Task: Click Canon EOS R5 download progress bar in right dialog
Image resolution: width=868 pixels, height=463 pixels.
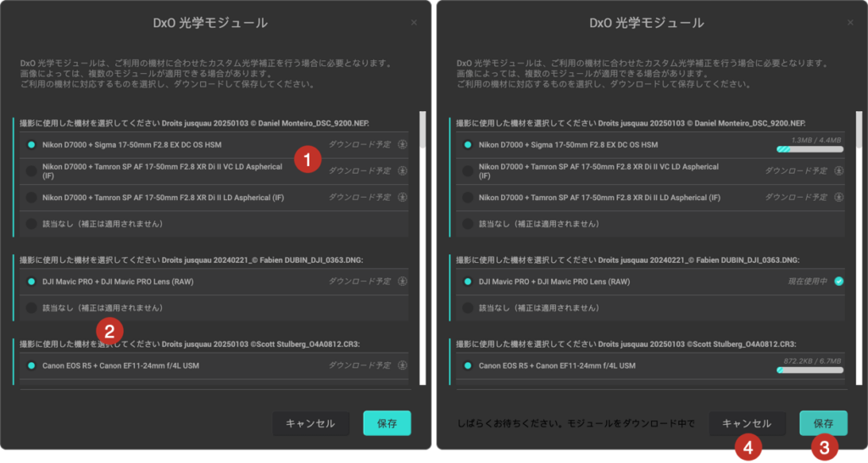Action: 810,370
